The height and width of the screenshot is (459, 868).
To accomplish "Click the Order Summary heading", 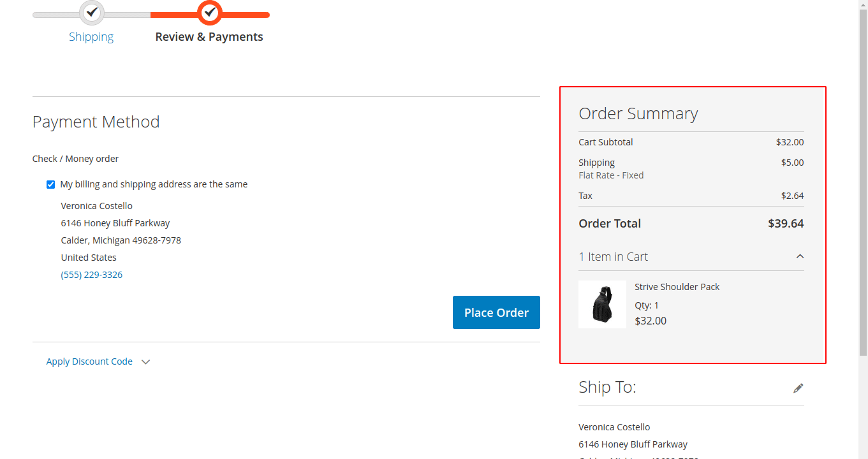I will pyautogui.click(x=638, y=113).
